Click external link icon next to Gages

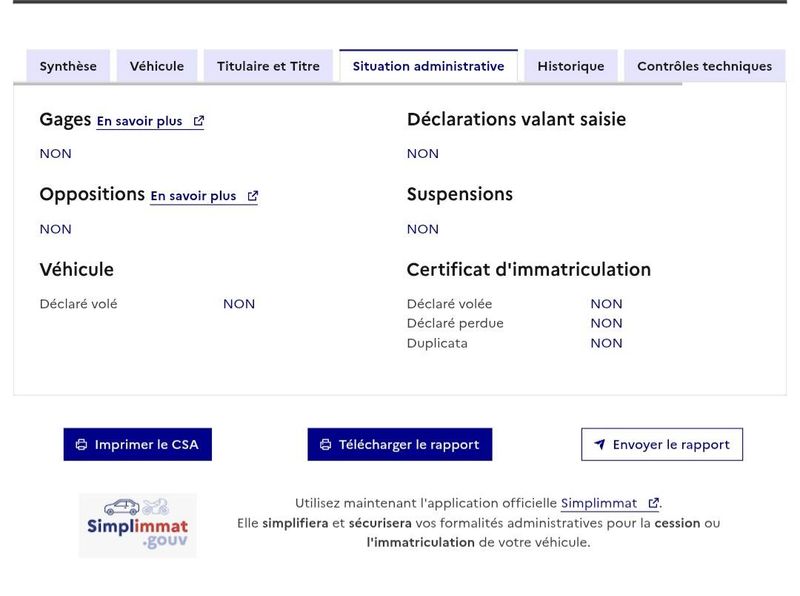coord(198,121)
